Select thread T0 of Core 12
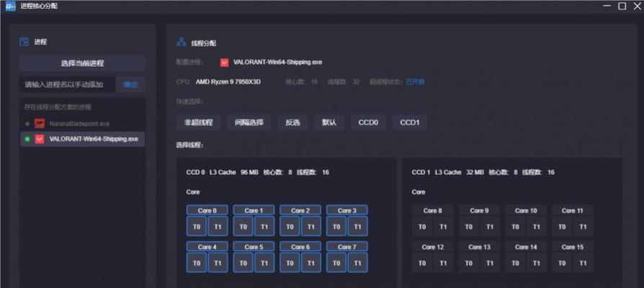The width and height of the screenshot is (644, 288). pos(422,263)
